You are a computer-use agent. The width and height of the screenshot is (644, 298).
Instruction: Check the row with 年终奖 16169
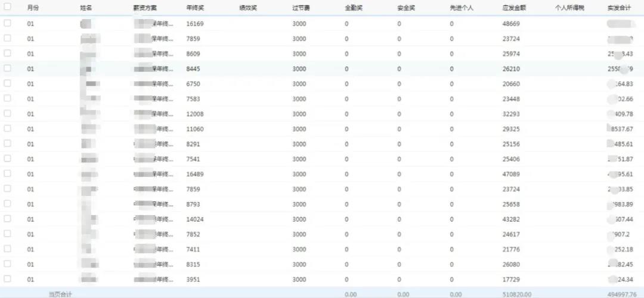tap(7, 23)
